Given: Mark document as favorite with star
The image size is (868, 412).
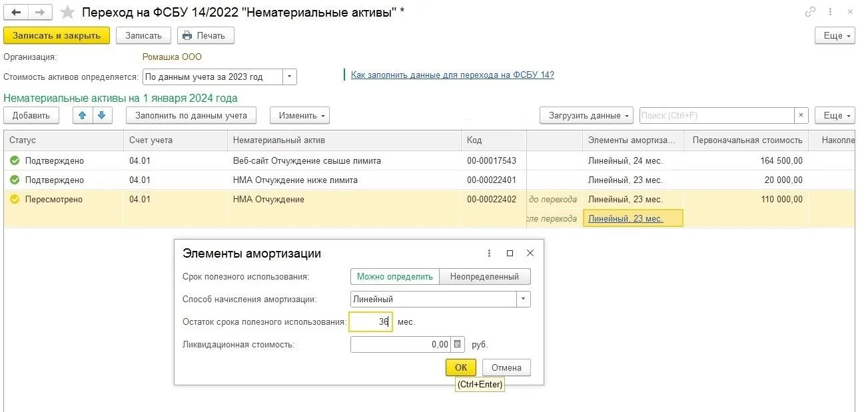Looking at the screenshot, I should click(67, 12).
